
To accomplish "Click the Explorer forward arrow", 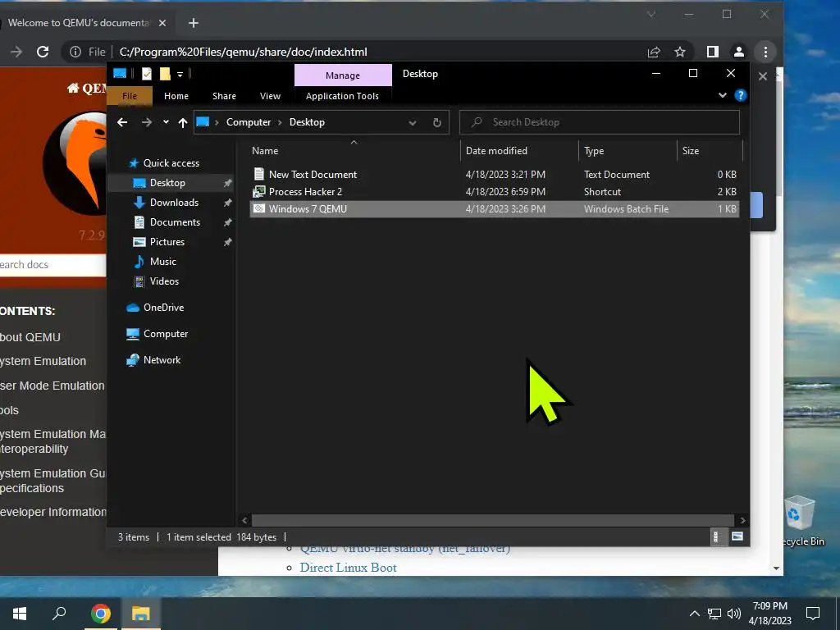I will coord(146,122).
